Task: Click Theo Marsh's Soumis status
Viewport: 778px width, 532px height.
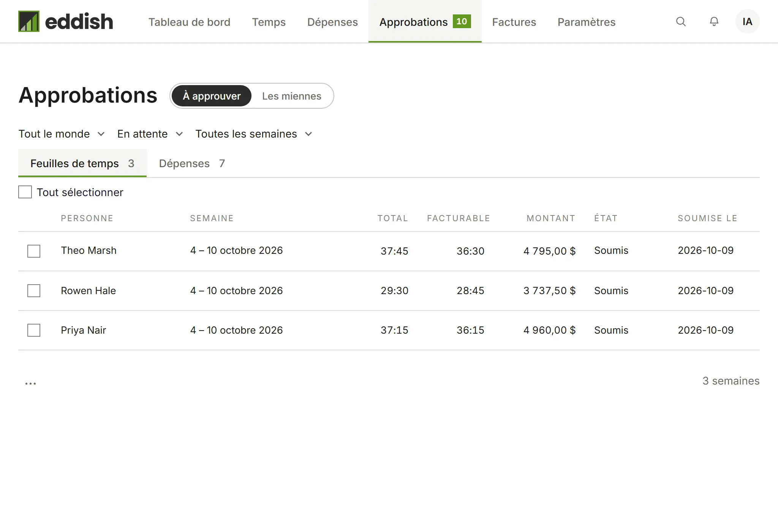Action: click(611, 250)
